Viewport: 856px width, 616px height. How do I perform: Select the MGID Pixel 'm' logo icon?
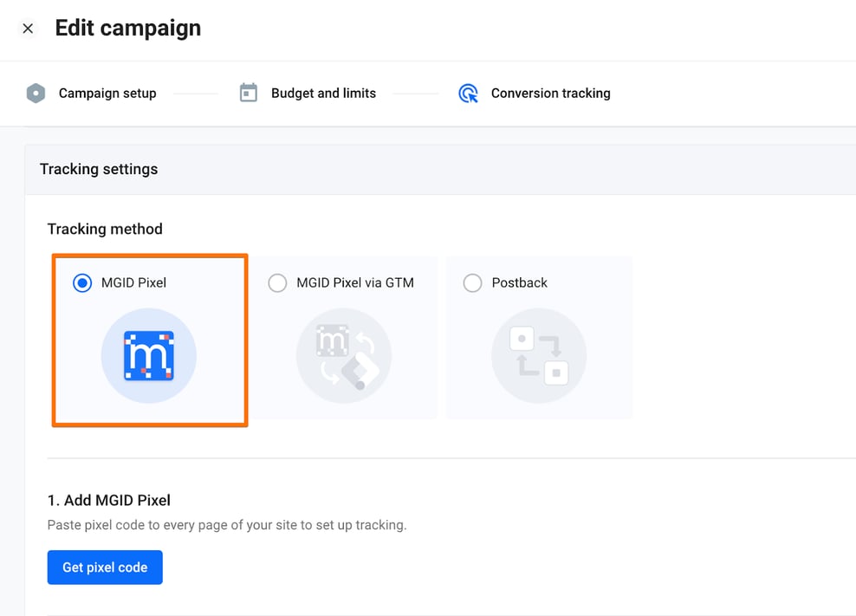click(x=149, y=355)
